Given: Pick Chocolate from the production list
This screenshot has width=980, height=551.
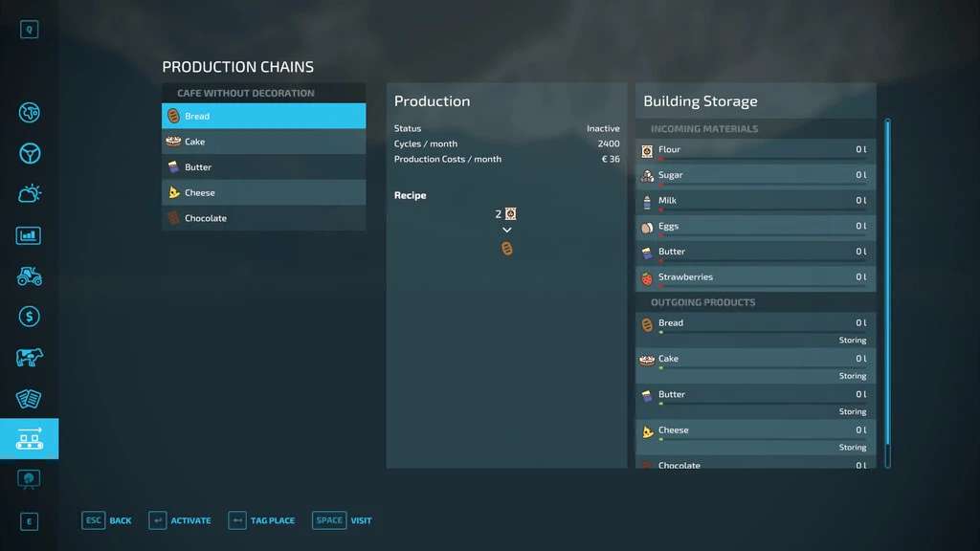Looking at the screenshot, I should (263, 218).
